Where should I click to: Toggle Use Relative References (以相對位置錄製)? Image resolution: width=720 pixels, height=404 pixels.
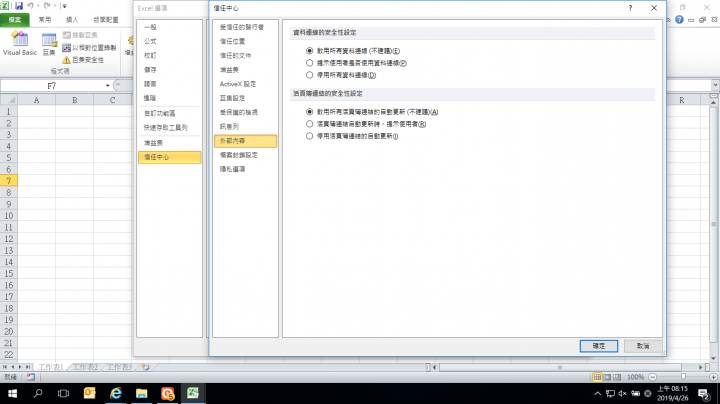pyautogui.click(x=67, y=47)
